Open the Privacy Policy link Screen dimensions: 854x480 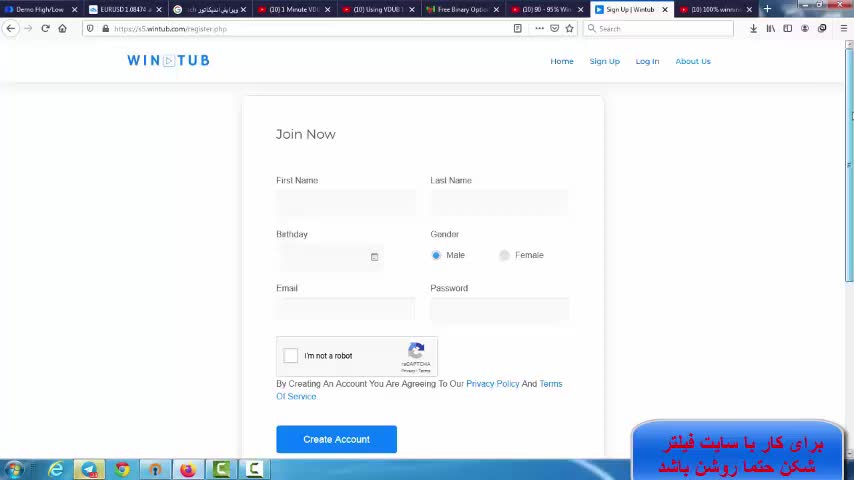(x=492, y=384)
